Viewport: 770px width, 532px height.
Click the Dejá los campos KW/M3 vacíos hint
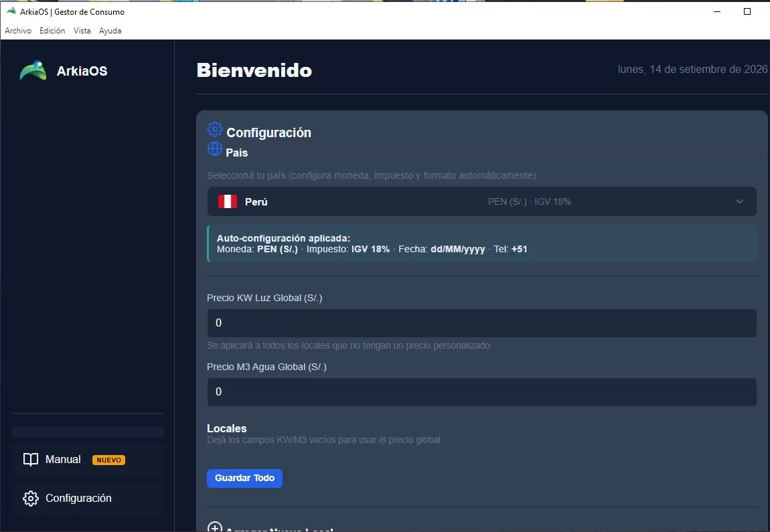coord(325,440)
